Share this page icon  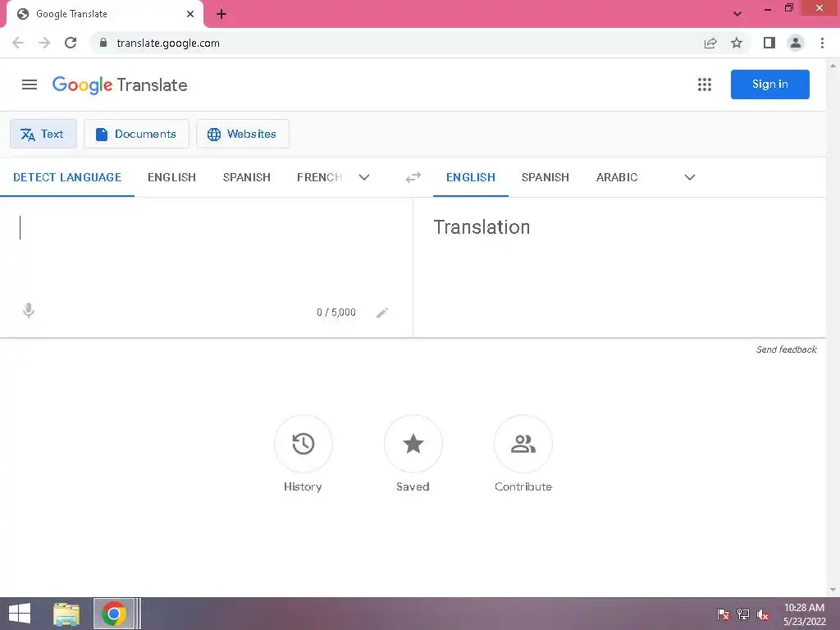tap(710, 43)
